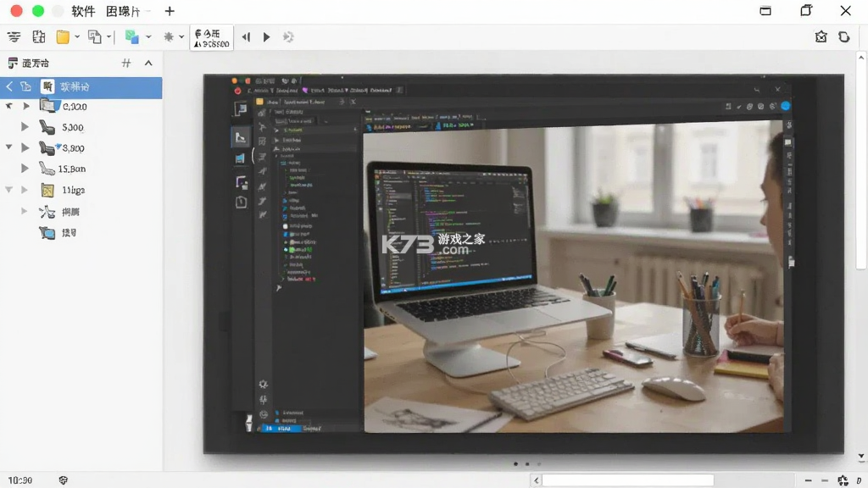Select the first pagination dot below image
Screen dimensions: 868x488
coord(516,463)
